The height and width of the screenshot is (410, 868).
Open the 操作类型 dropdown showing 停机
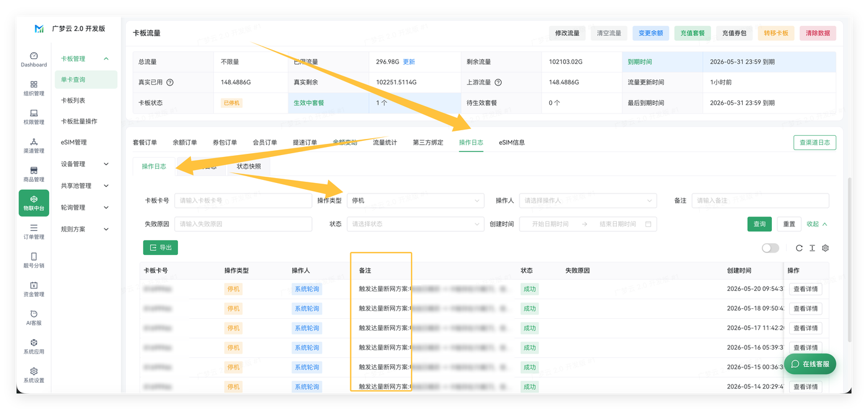click(415, 200)
